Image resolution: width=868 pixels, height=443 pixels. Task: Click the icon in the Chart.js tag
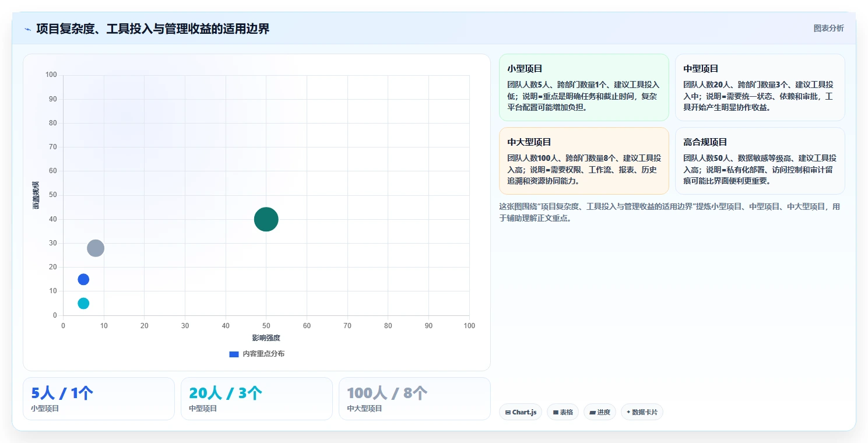coord(508,413)
